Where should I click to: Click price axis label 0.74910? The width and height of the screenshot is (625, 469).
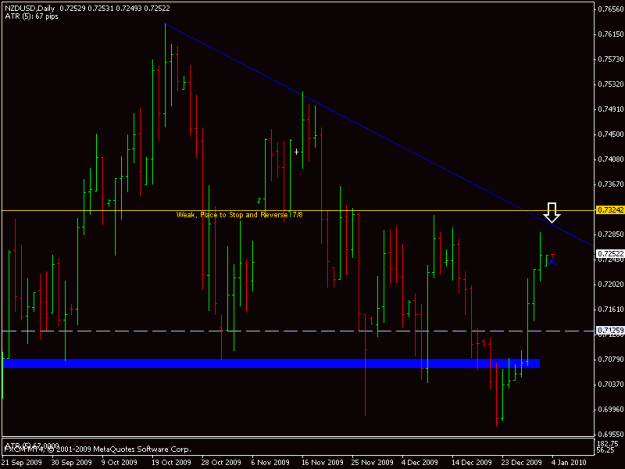611,109
